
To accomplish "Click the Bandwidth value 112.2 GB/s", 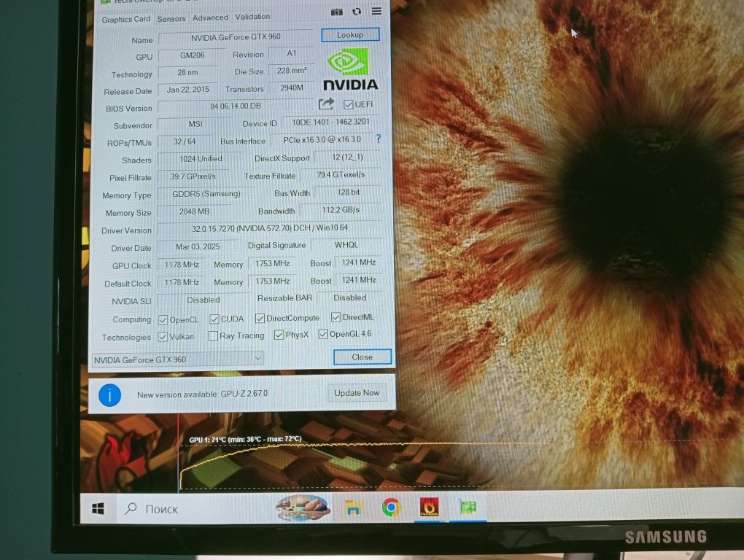I will (x=341, y=209).
